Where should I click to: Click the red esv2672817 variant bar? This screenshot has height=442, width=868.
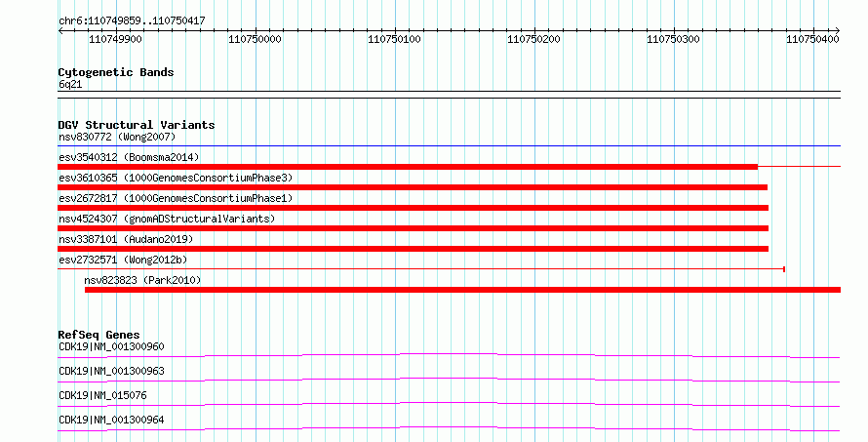click(413, 208)
